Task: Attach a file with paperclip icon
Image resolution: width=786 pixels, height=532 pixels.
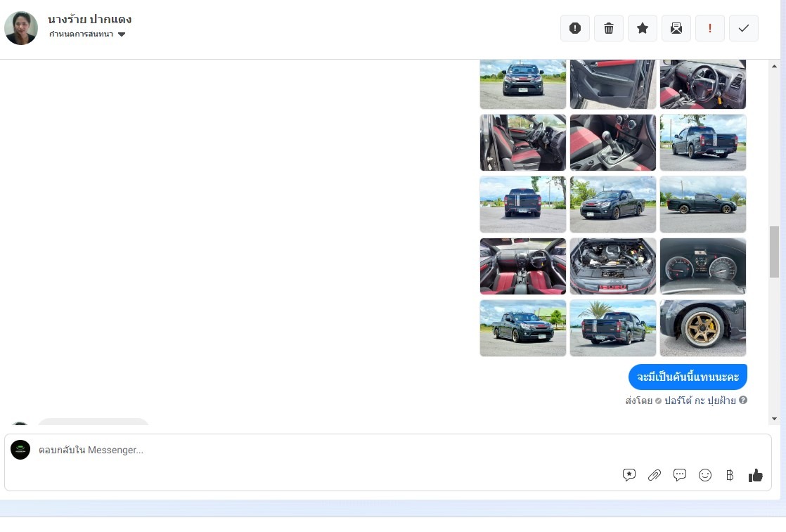Action: pos(654,475)
